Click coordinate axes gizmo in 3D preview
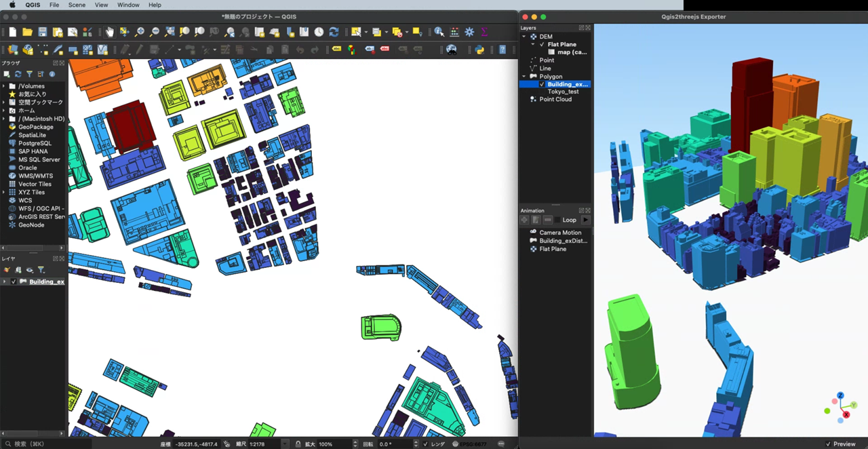The height and width of the screenshot is (449, 868). click(x=841, y=407)
